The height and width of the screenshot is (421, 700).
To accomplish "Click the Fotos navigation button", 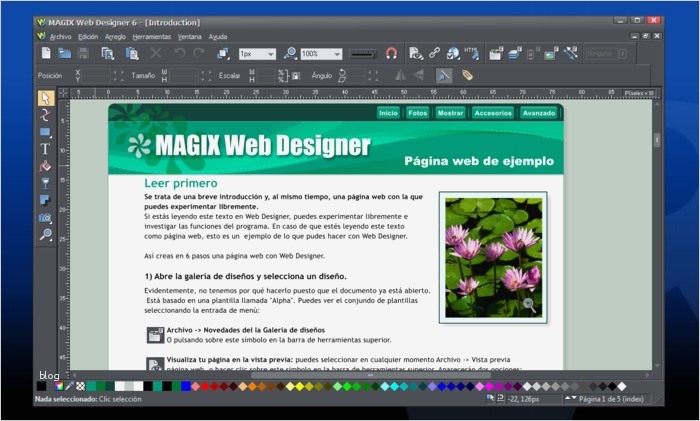I will point(417,113).
